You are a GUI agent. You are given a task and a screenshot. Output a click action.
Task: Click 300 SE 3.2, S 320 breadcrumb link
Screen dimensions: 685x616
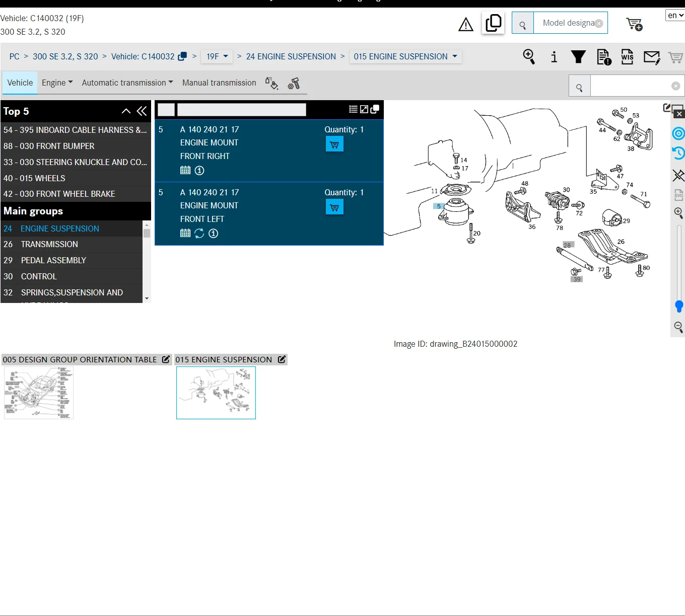tap(65, 56)
